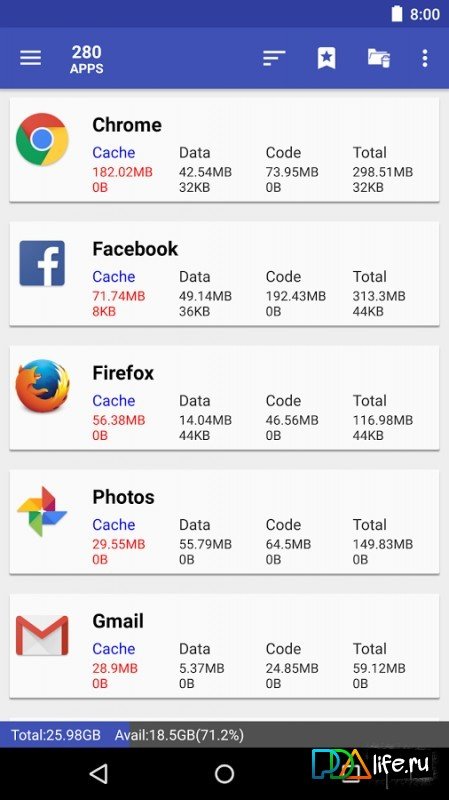Viewport: 449px width, 800px height.
Task: Tap the locked folder icon
Action: [x=379, y=58]
